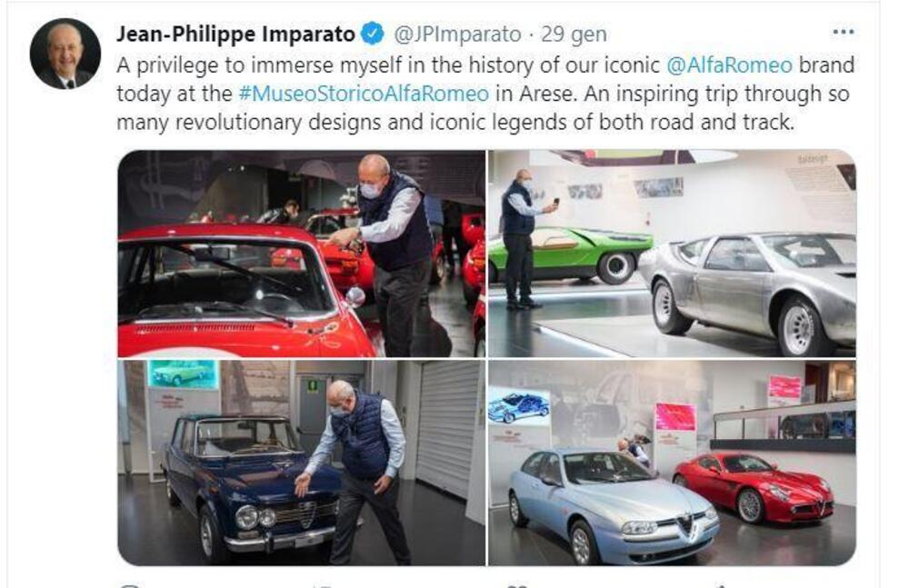909x588 pixels.
Task: View photo of light blue sedan and red coupe
Action: pos(672,463)
